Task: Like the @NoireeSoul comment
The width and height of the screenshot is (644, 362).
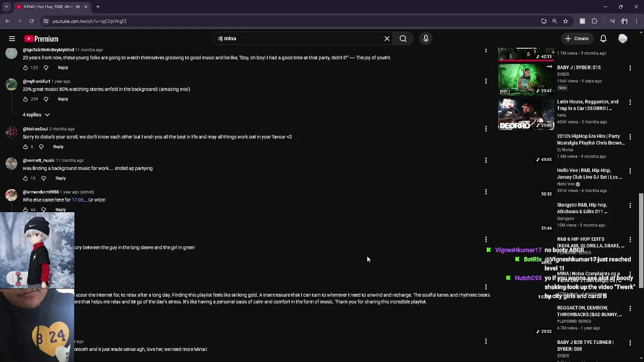Action: click(26, 147)
